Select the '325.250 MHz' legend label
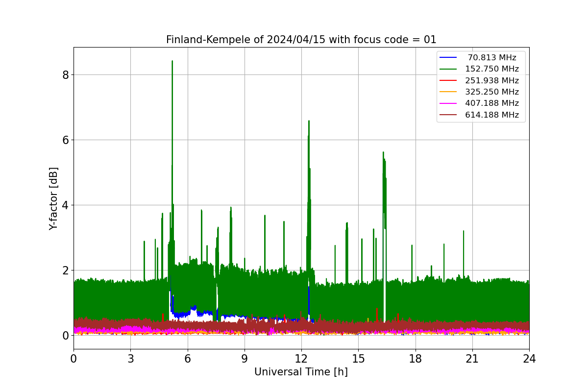The height and width of the screenshot is (392, 588). click(x=491, y=92)
